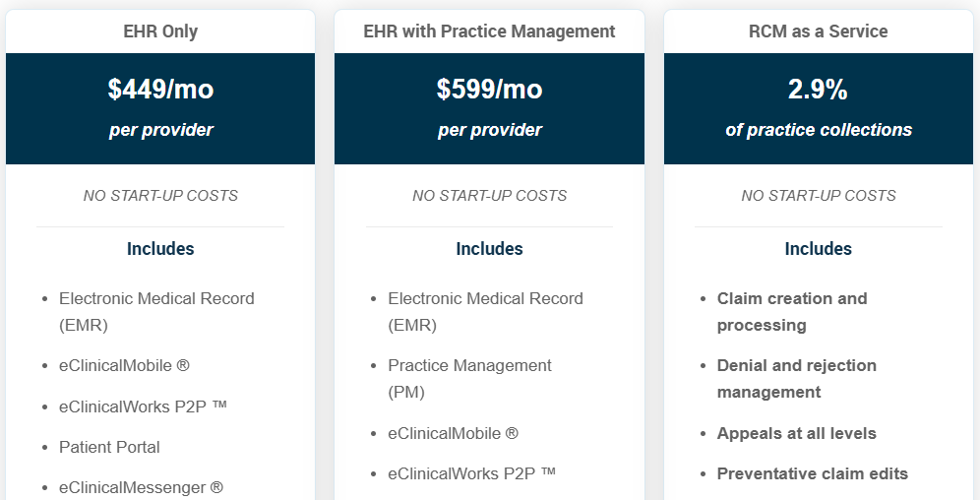Click the 2.9% price banner
Viewport: 980px width, 500px height.
[x=818, y=108]
